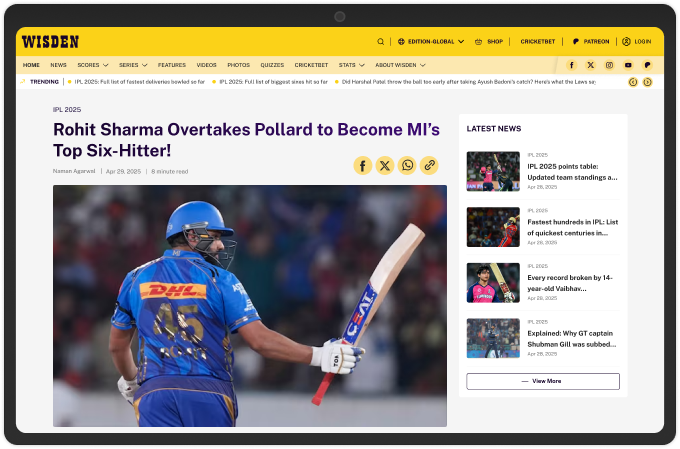680x449 pixels.
Task: Click previous trending arrow button
Action: 633,82
